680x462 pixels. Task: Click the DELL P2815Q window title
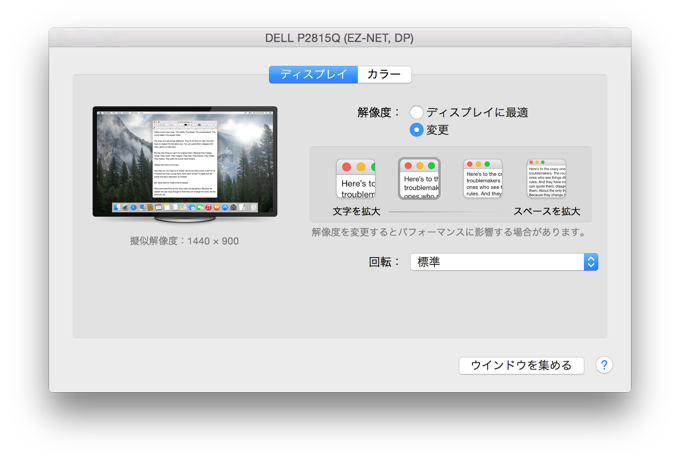pyautogui.click(x=339, y=38)
